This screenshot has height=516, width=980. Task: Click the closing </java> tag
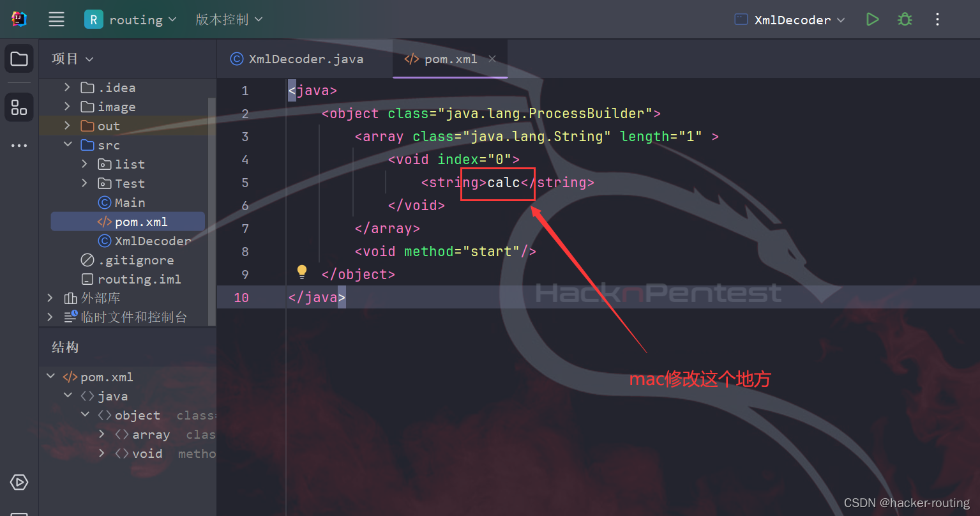click(x=317, y=298)
